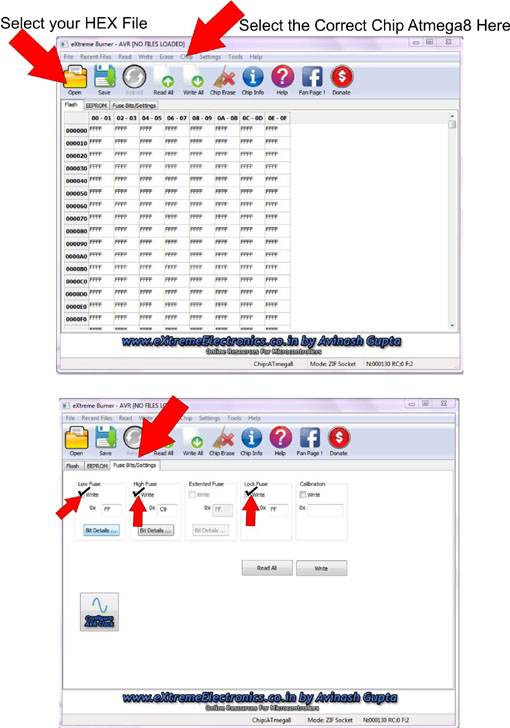Click the Low Fuse Bit Details button
The height and width of the screenshot is (728, 510).
pos(101,530)
